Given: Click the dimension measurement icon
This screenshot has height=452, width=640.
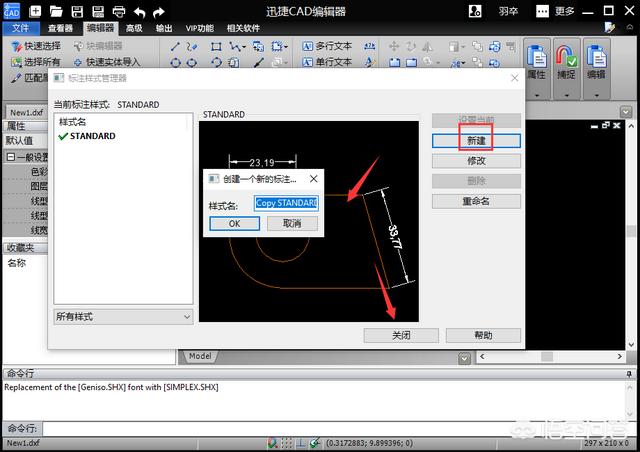Looking at the screenshot, I should 369,46.
